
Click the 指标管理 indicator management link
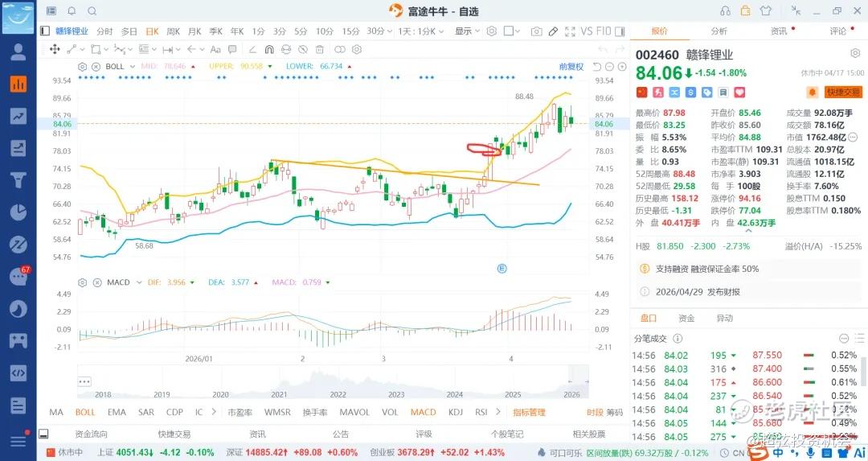pos(529,412)
